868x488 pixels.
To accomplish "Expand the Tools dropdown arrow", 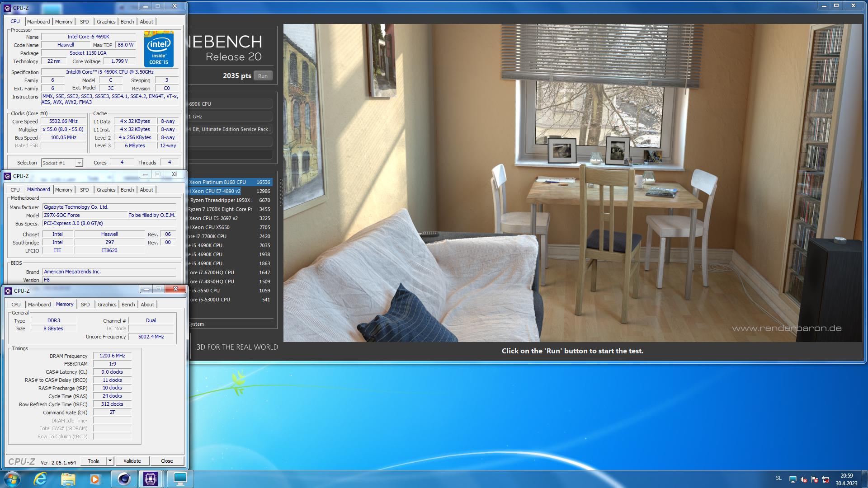I will [110, 461].
